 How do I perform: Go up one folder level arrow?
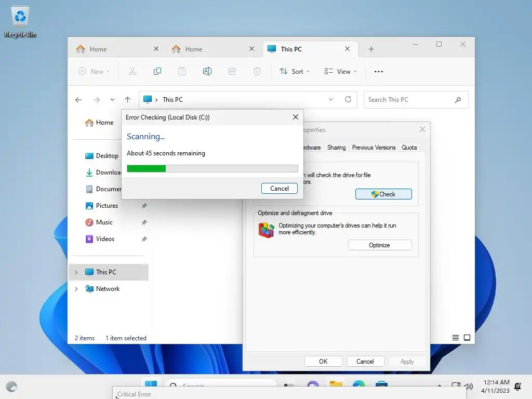click(128, 100)
